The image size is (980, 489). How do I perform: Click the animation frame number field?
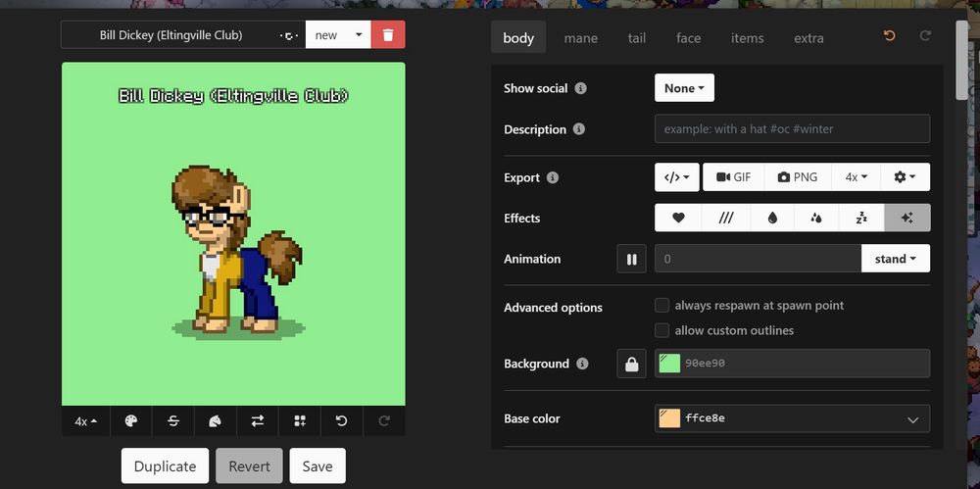tap(758, 259)
